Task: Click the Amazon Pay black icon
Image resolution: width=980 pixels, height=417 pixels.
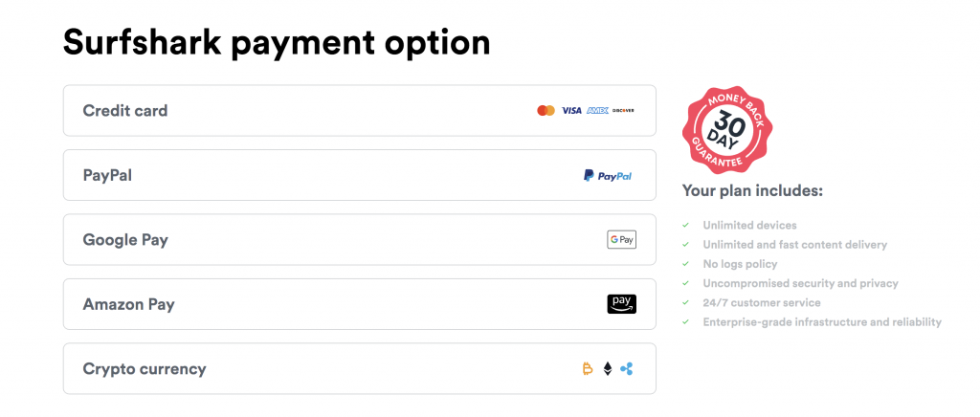Action: [x=621, y=304]
